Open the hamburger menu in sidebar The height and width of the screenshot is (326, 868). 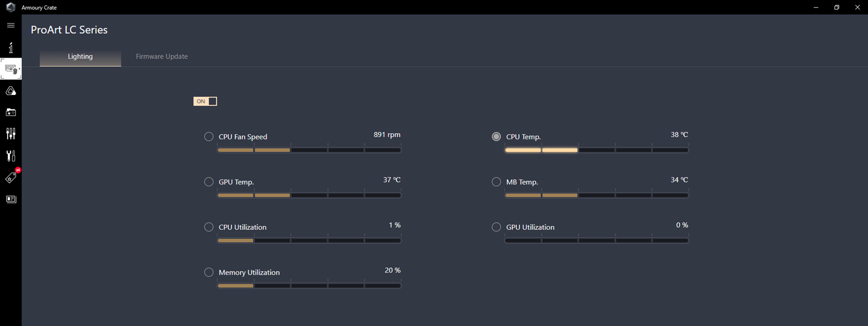[x=11, y=25]
